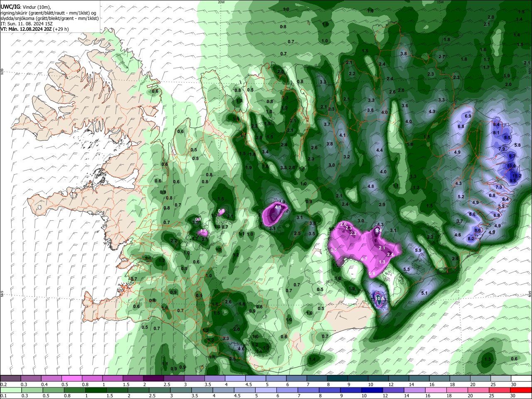Click the '8.6' precipitation value on the map

[x=478, y=230]
